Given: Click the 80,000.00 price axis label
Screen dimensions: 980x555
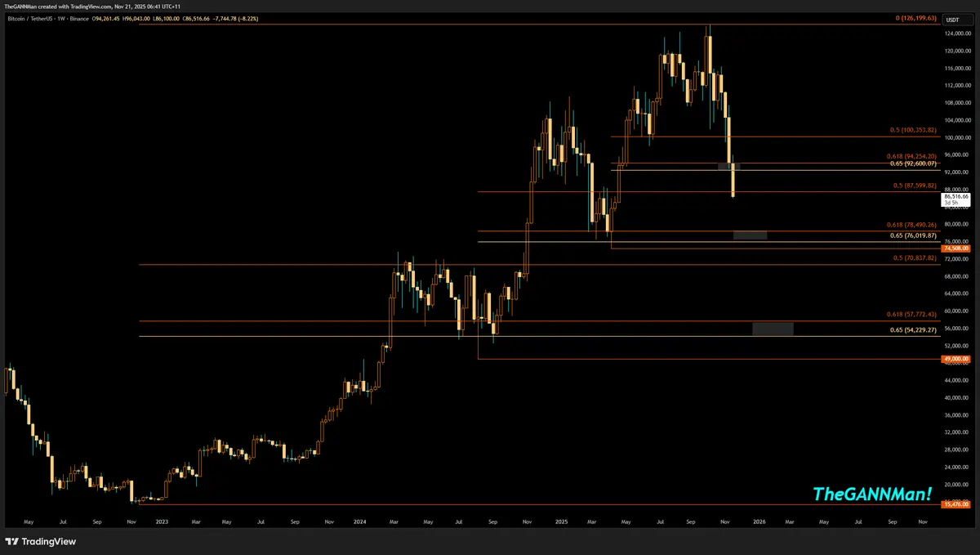Looking at the screenshot, I should [956, 225].
